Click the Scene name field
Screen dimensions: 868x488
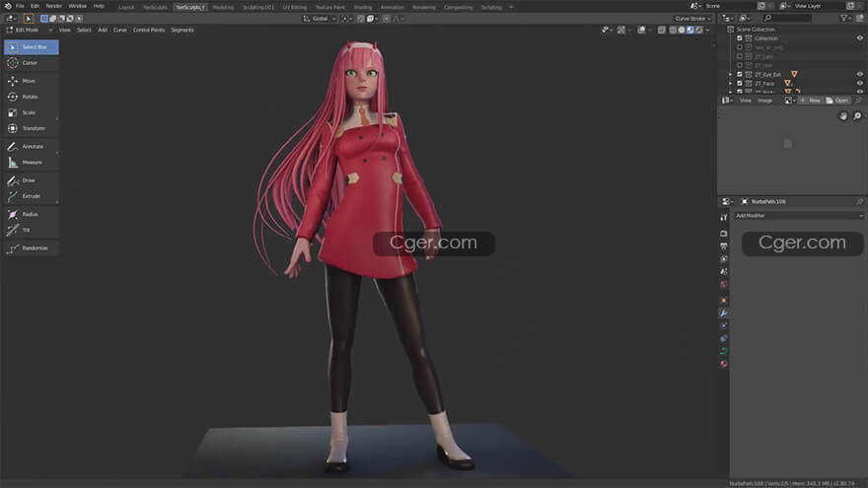[730, 6]
